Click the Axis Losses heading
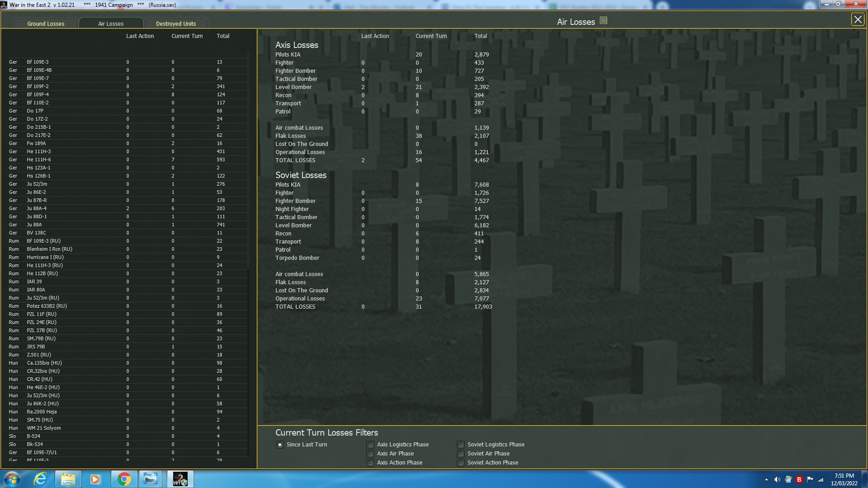The image size is (868, 488). 297,45
